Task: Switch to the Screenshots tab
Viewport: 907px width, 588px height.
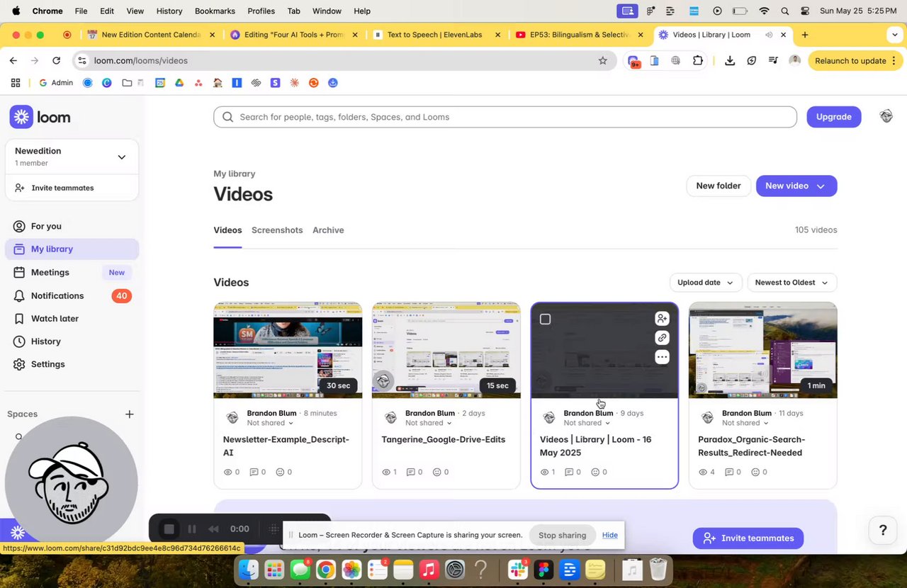Action: click(x=277, y=230)
